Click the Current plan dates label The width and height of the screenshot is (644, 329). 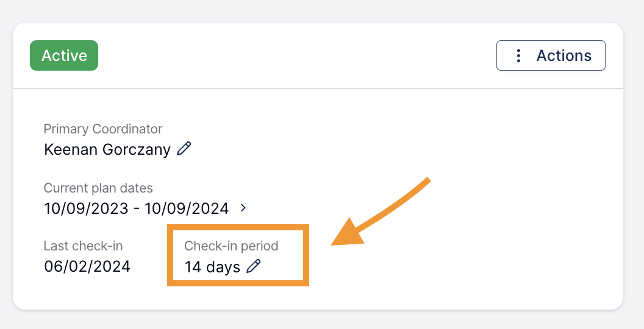click(98, 188)
